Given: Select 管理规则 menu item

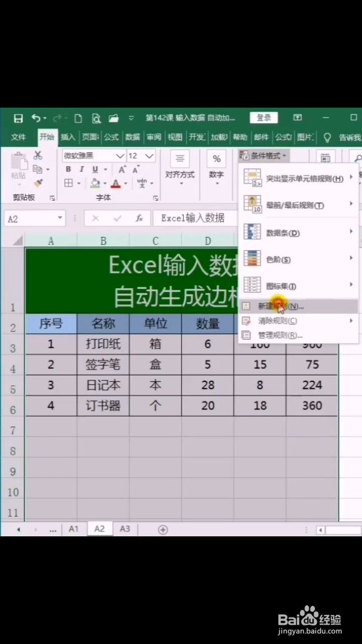Looking at the screenshot, I should click(x=299, y=335).
